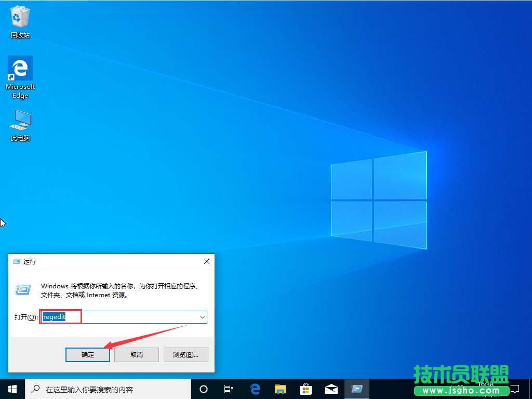Open Action Center from the system tray

(x=515, y=389)
